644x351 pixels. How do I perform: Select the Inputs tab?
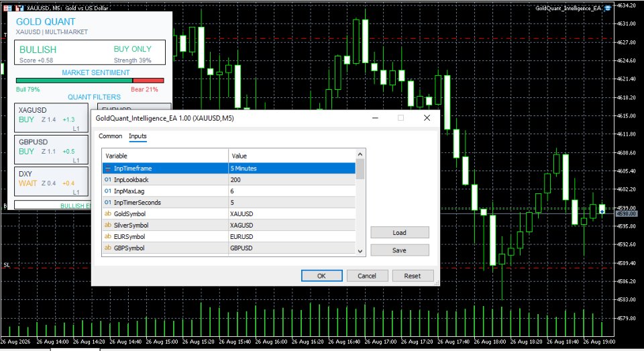click(138, 136)
